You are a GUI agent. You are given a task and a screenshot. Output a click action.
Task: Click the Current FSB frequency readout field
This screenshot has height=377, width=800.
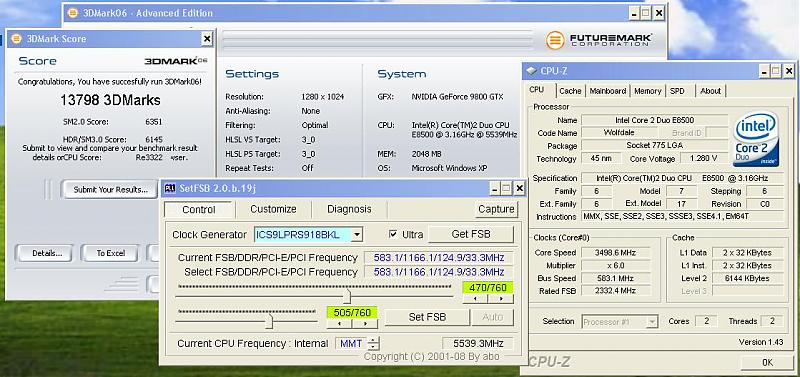click(438, 258)
